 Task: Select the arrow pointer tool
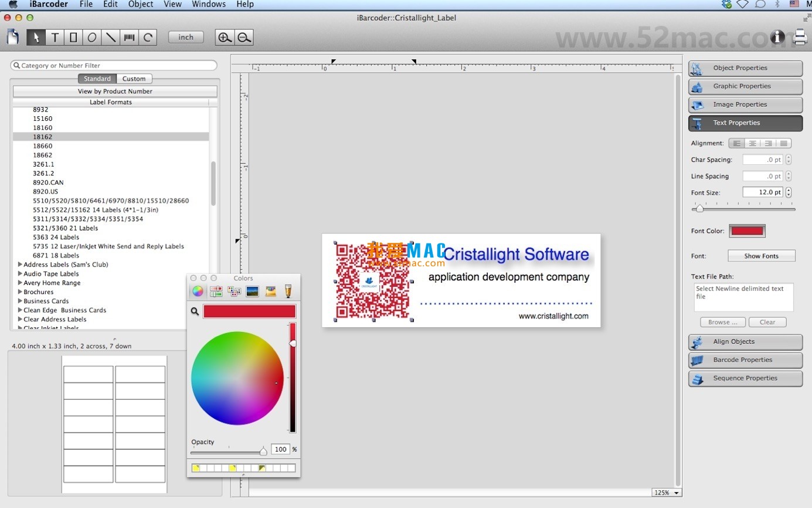point(36,38)
